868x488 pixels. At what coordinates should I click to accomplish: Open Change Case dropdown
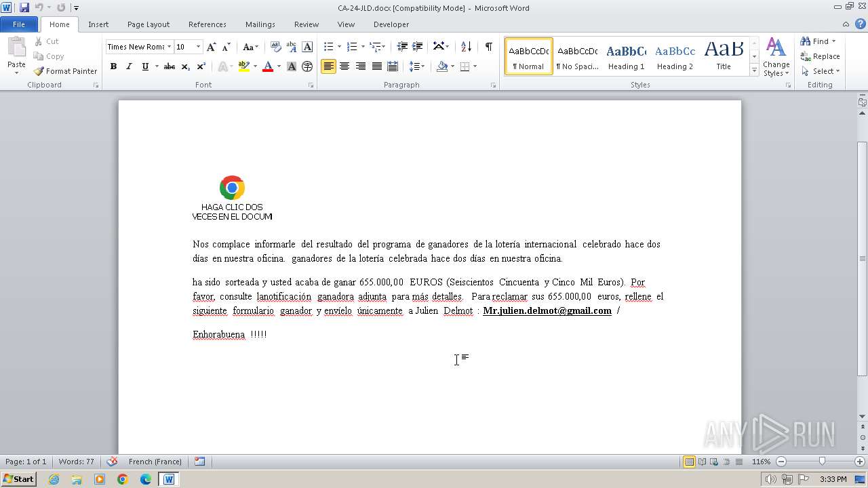click(250, 47)
